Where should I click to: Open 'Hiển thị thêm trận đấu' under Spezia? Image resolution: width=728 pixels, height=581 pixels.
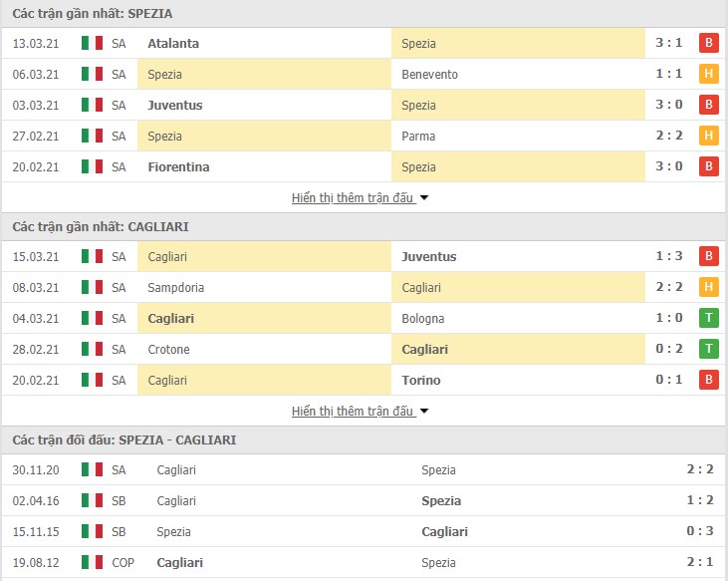click(x=353, y=198)
